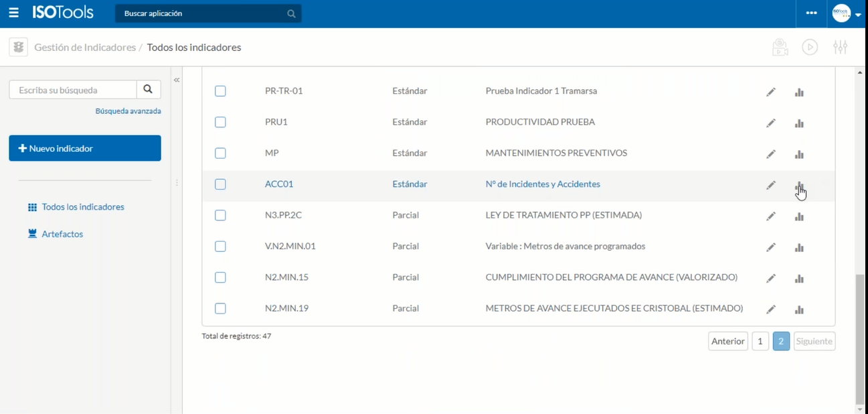The image size is (868, 414).
Task: Click the play tutorial icon in header
Action: (x=810, y=48)
